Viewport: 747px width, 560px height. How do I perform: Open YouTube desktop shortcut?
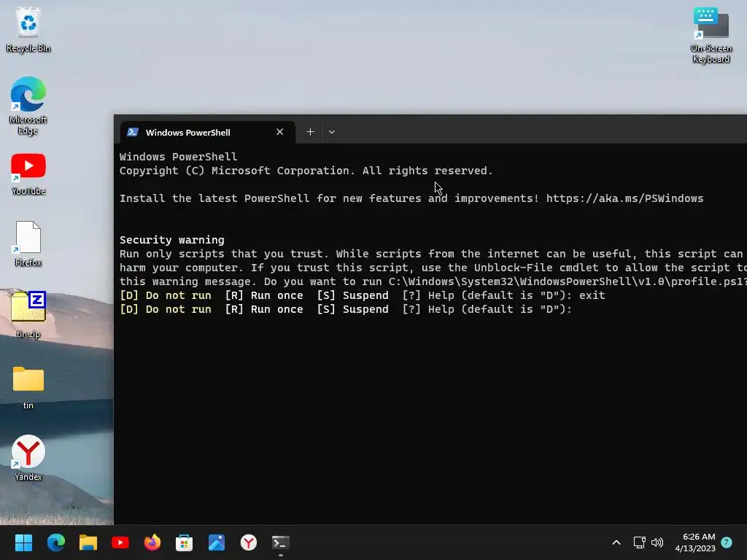(28, 174)
